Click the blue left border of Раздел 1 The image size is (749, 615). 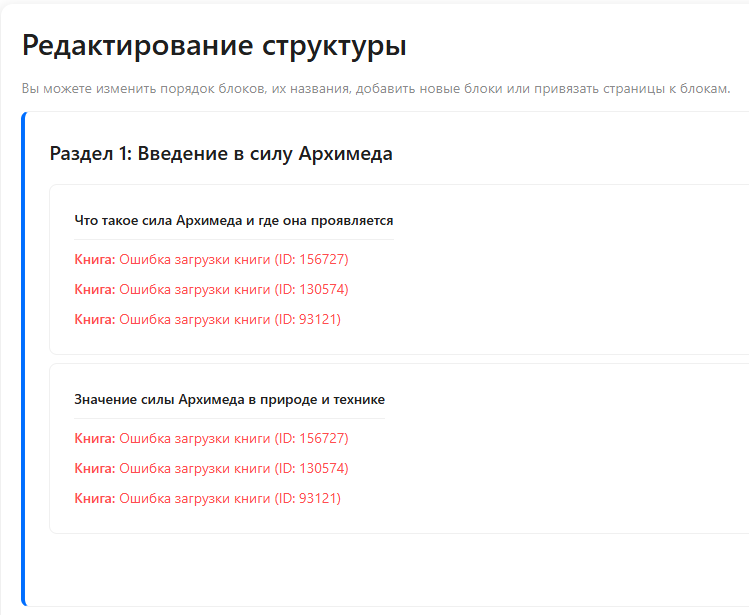click(24, 358)
